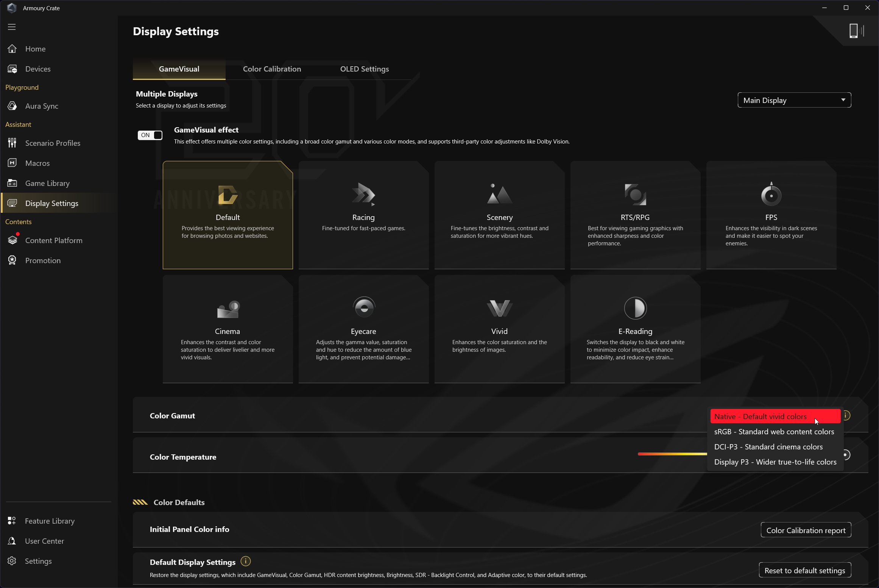Open the Promotion page
The width and height of the screenshot is (879, 588).
coord(43,260)
